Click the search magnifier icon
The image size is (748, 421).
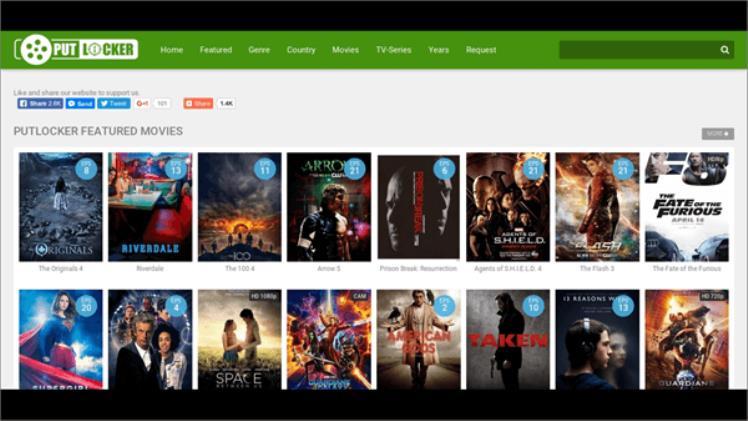pos(725,50)
